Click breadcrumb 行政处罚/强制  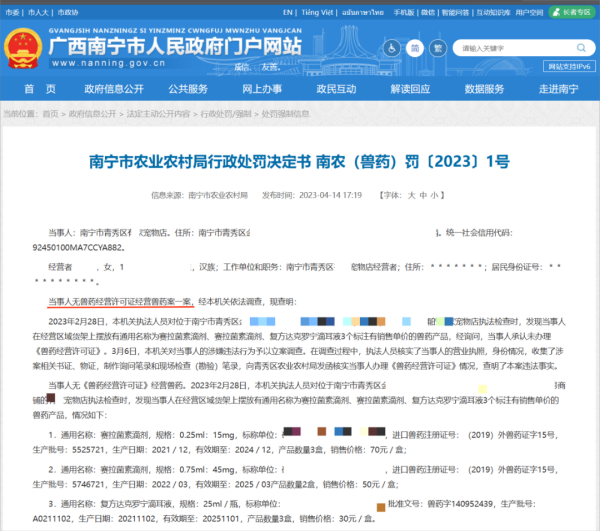[x=226, y=114]
